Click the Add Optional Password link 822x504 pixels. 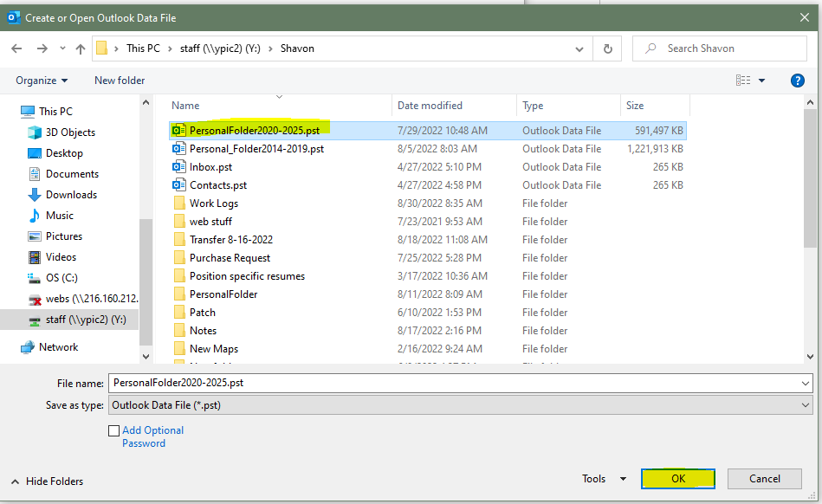(x=152, y=437)
